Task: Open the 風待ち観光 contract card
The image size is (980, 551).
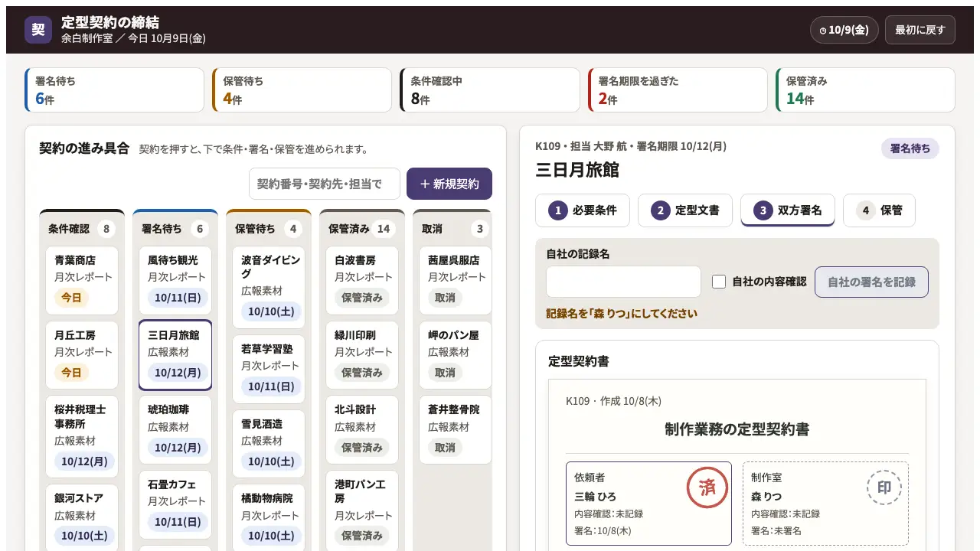Action: (175, 280)
